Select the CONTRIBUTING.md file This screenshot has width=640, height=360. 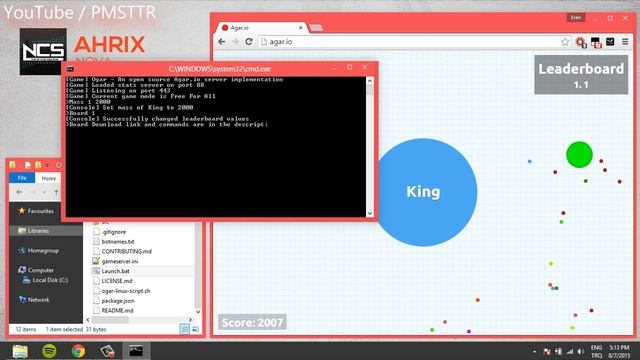coord(126,251)
